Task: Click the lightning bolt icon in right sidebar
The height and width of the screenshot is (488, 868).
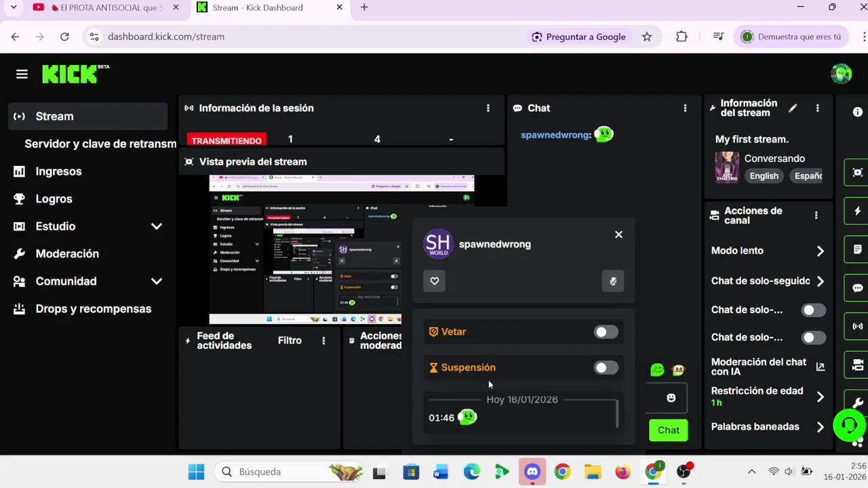Action: tap(857, 211)
